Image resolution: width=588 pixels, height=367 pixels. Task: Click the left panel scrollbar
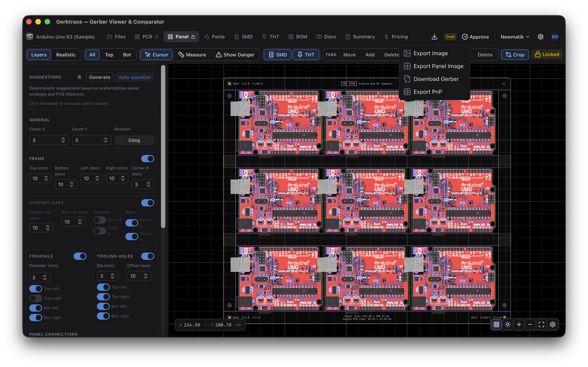163,146
